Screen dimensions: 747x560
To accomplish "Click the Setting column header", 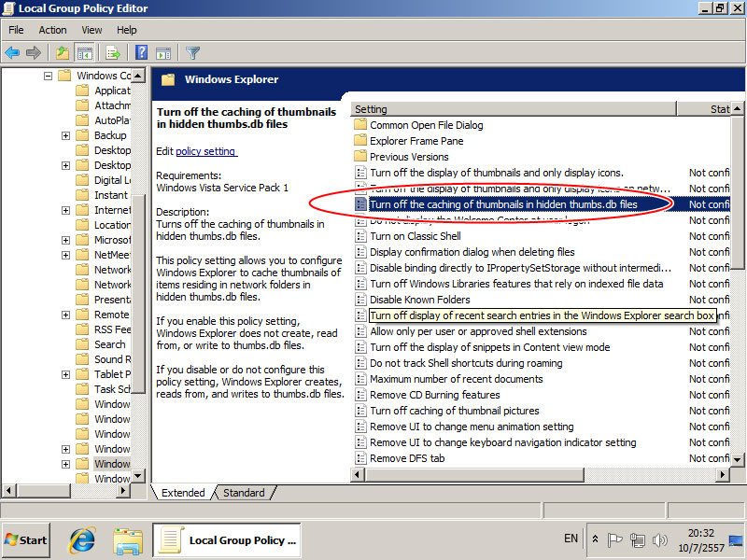I will [x=514, y=109].
